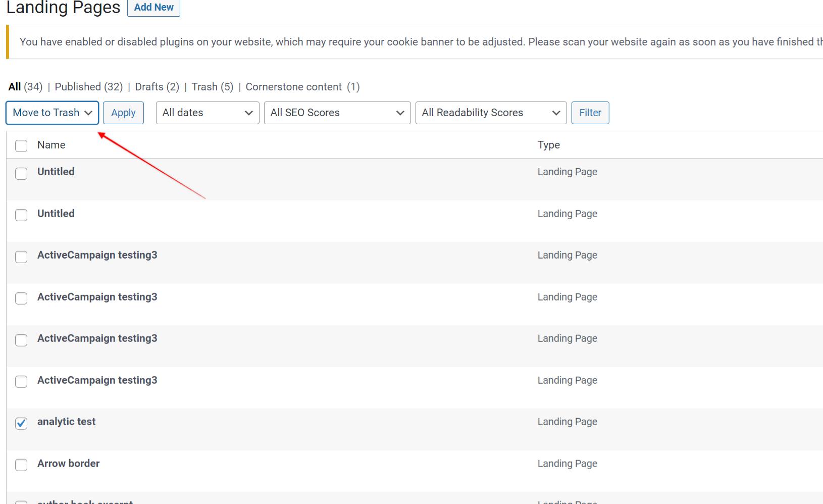Image resolution: width=823 pixels, height=504 pixels.
Task: Select the checkbox next to Arrow border
Action: tap(21, 465)
